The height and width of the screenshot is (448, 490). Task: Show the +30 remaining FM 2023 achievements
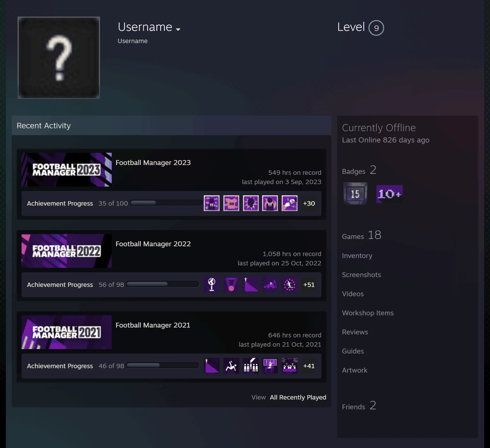point(309,203)
